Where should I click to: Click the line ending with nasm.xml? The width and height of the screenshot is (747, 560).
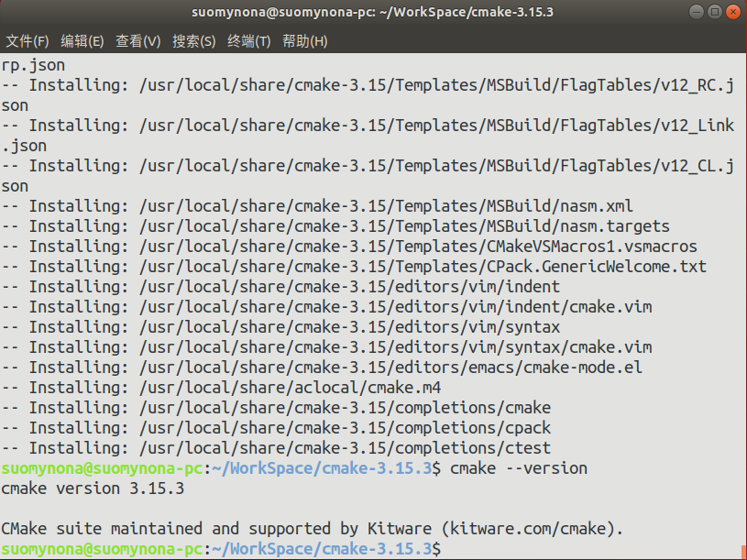(317, 206)
